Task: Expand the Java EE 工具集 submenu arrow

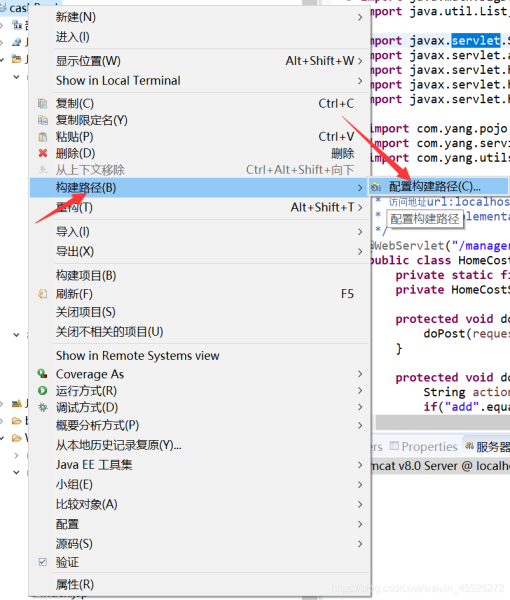Action: (x=360, y=465)
